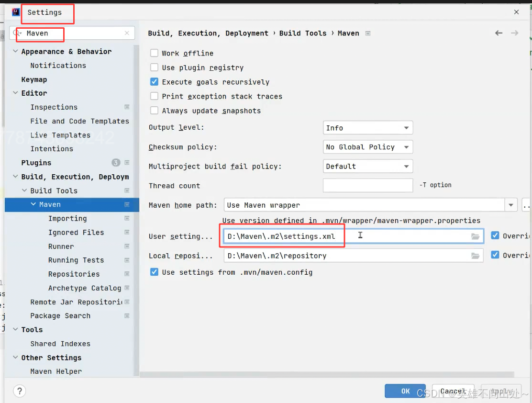Click the settings tree vertical scrollbar

(136, 211)
